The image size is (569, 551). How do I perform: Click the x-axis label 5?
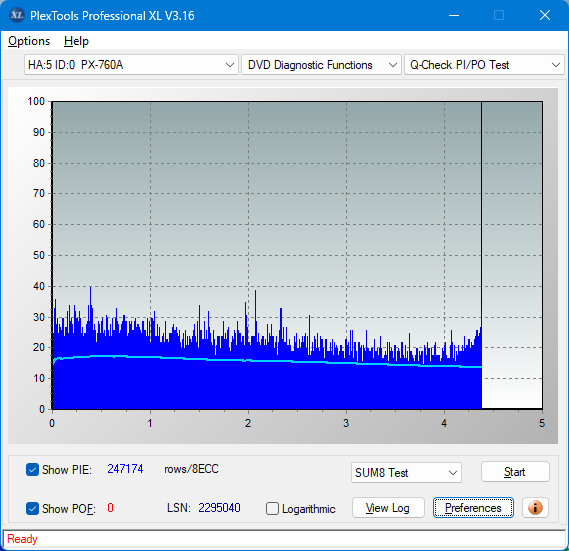tap(542, 423)
